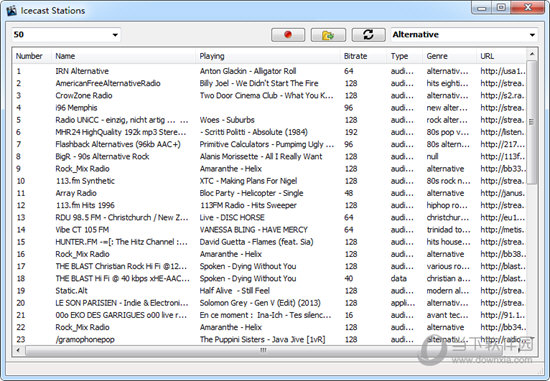Image resolution: width=550 pixels, height=381 pixels.
Task: Click XTC - Making Plans For Nigel
Action: tap(248, 181)
